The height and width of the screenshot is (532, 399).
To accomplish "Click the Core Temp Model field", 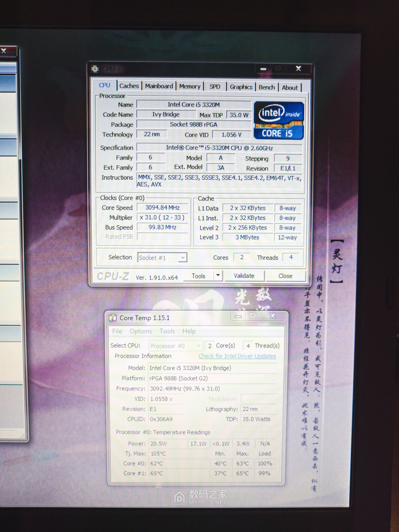I will (213, 368).
